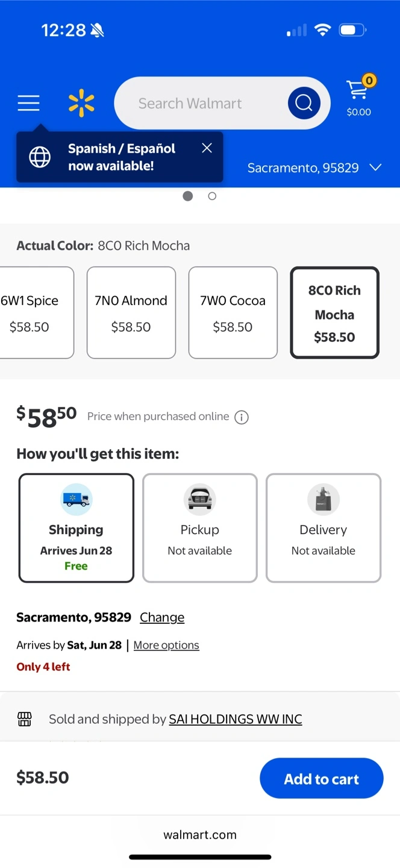This screenshot has height=868, width=400.
Task: Click the price info circle icon
Action: coord(242,417)
